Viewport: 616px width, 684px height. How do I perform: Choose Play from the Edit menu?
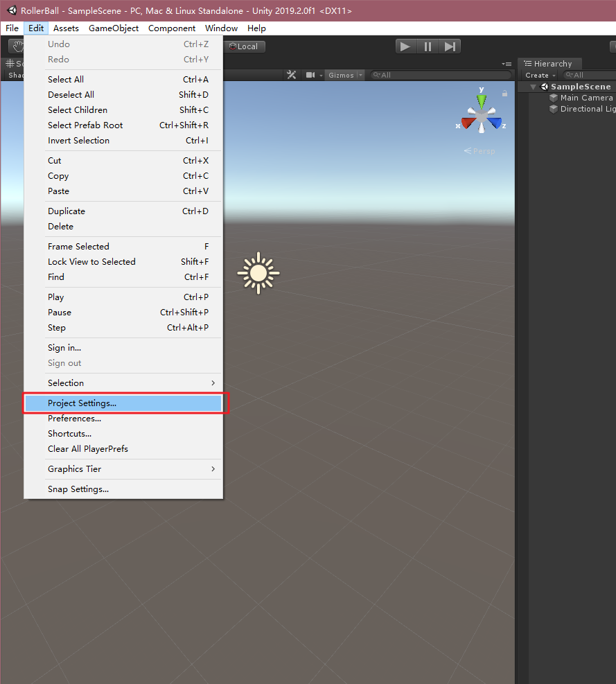[123, 297]
